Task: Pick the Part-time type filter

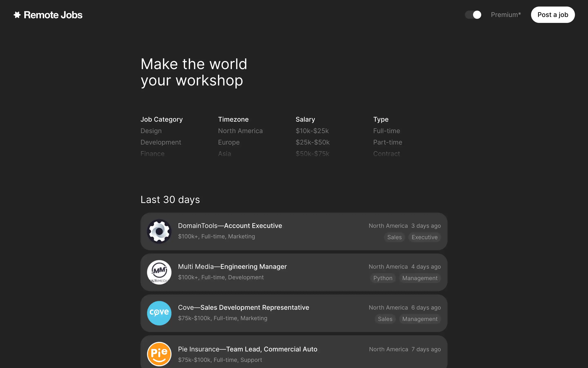Action: coord(388,142)
